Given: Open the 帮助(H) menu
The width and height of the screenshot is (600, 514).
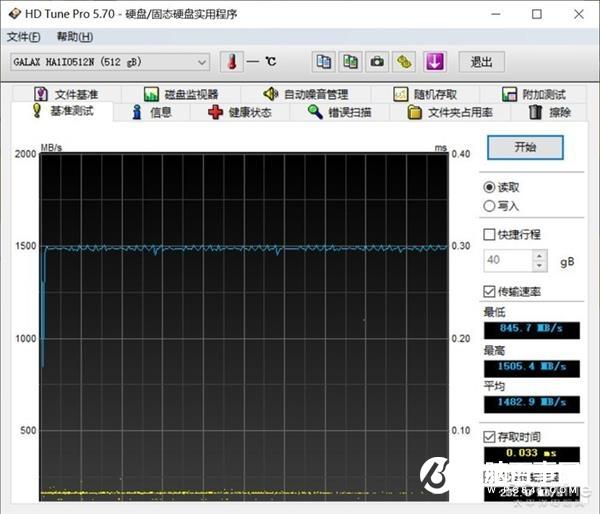Looking at the screenshot, I should 75,37.
